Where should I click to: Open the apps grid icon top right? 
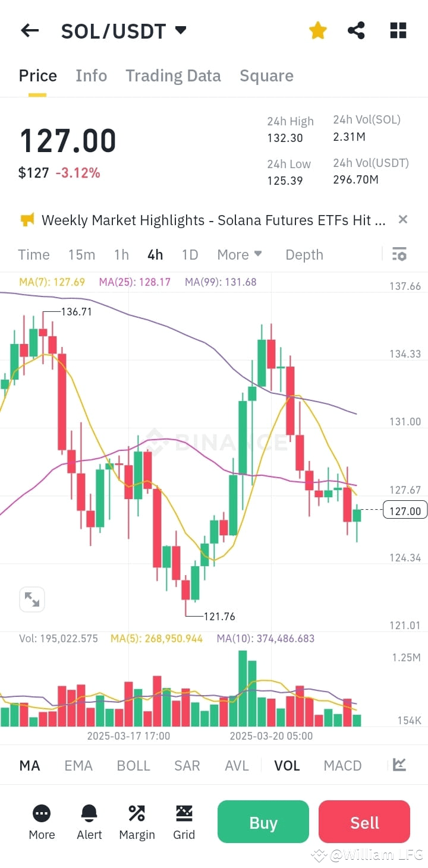click(x=397, y=30)
